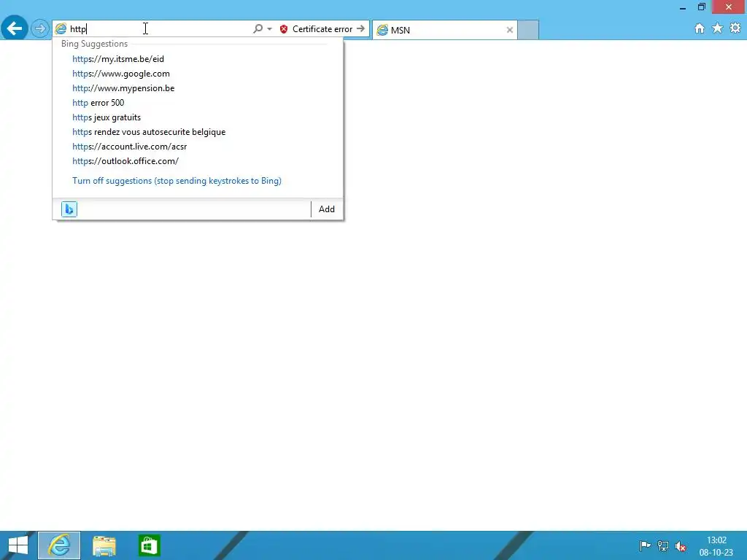
Task: Select suggestion https://www.google.com
Action: pyautogui.click(x=121, y=74)
